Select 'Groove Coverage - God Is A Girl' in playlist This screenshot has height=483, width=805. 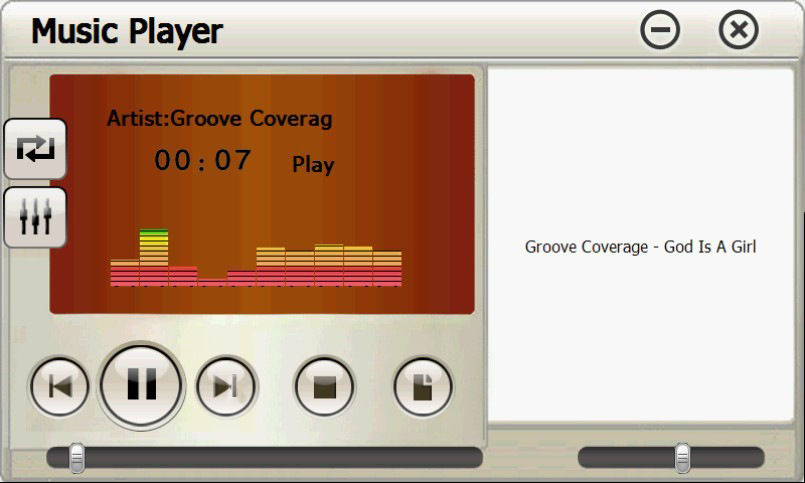coord(640,247)
